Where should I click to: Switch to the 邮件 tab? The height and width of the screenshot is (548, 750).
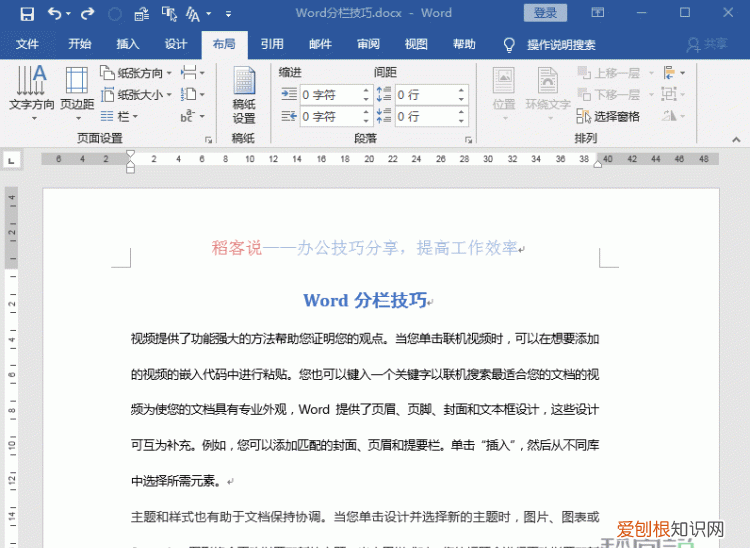[x=320, y=44]
